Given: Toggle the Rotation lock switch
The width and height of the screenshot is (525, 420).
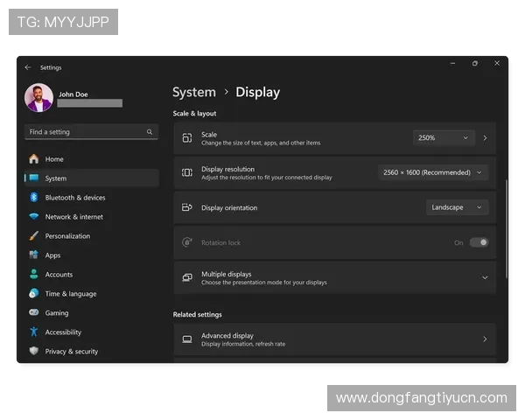Looking at the screenshot, I should point(479,242).
